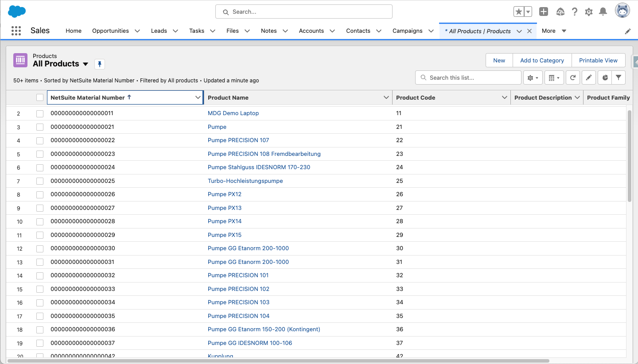Open the MDG Demo Laptop product
This screenshot has width=638, height=364.
point(233,113)
